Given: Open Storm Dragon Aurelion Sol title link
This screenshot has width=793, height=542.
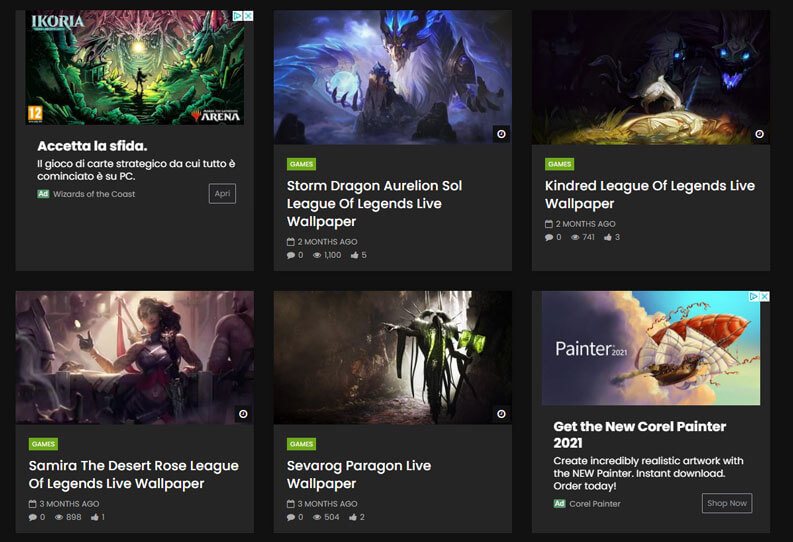Looking at the screenshot, I should (x=374, y=204).
